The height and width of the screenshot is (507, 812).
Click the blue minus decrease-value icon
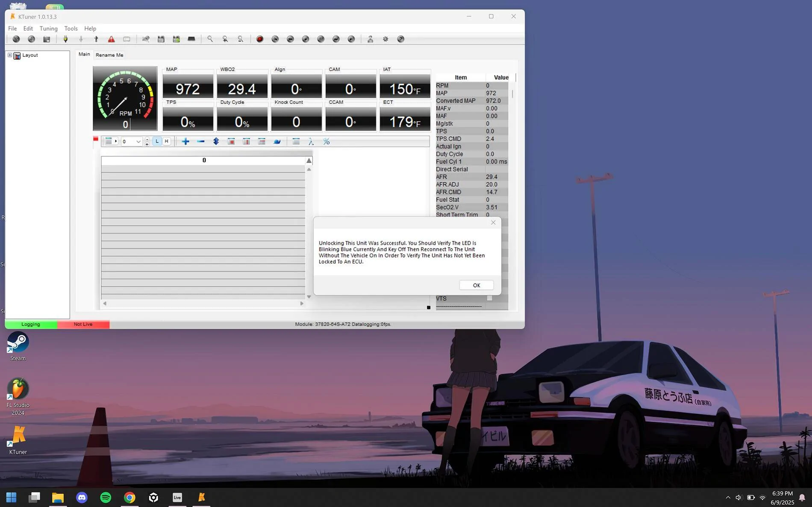[x=201, y=141]
